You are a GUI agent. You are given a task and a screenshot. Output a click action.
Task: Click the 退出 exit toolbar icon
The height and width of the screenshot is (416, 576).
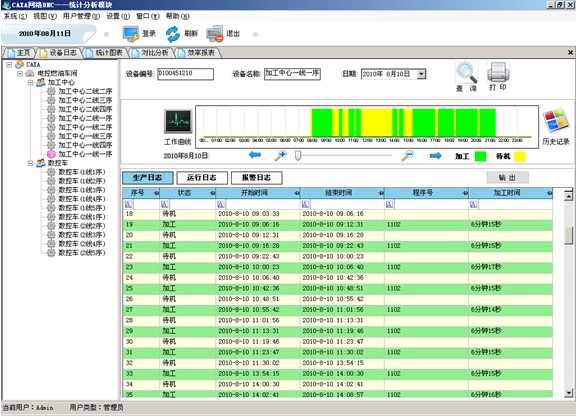point(215,34)
